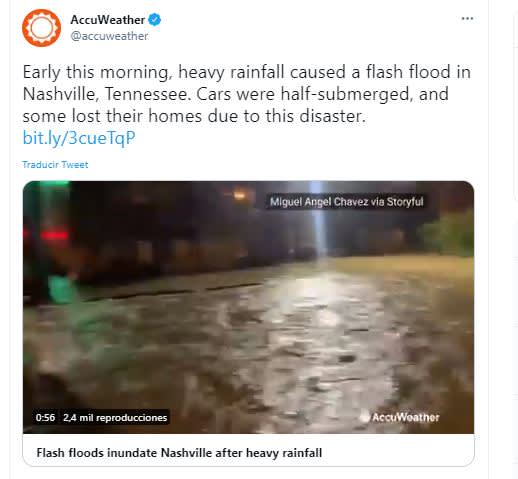Play the Nashville flood video
The height and width of the screenshot is (479, 518).
[x=248, y=307]
